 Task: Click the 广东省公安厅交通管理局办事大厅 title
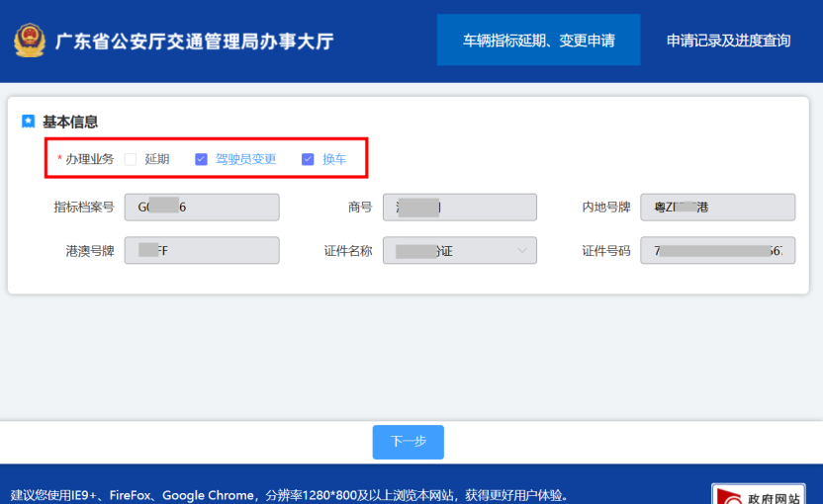[x=194, y=42]
